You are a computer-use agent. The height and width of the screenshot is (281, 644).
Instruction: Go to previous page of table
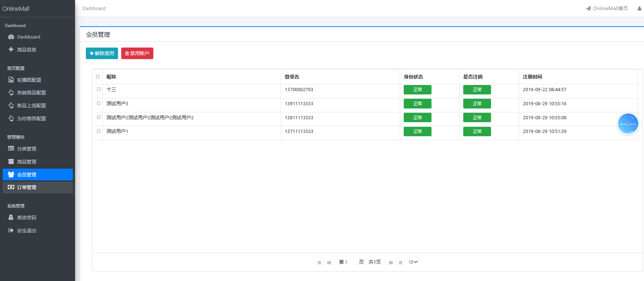[x=329, y=263]
